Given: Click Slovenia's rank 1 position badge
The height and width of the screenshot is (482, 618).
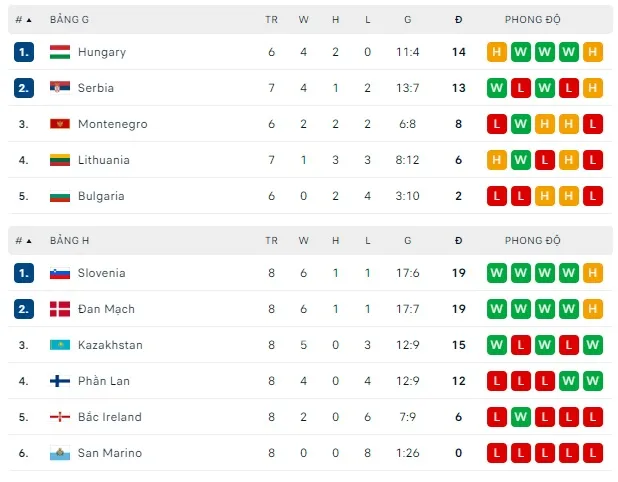Looking at the screenshot, I should (x=24, y=273).
